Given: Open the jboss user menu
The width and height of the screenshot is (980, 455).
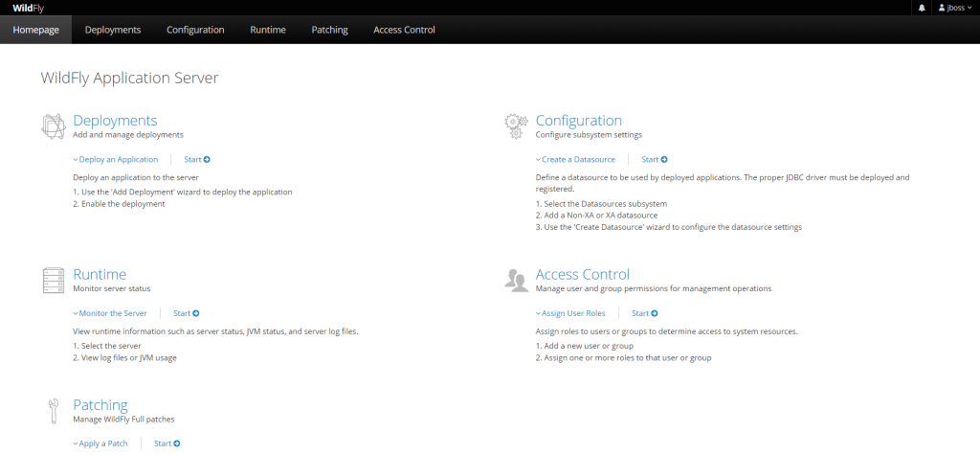Looking at the screenshot, I should 955,8.
